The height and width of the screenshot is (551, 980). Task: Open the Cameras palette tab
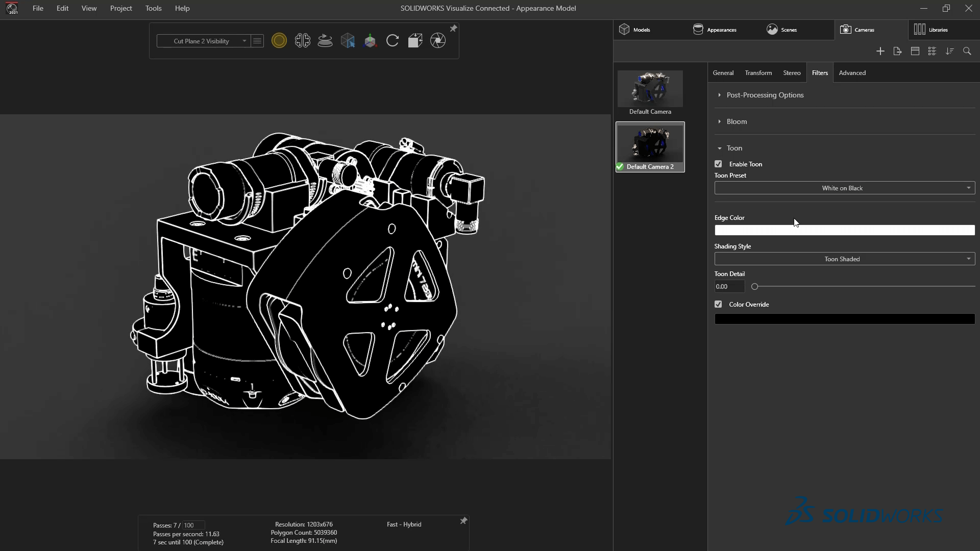coord(871,30)
